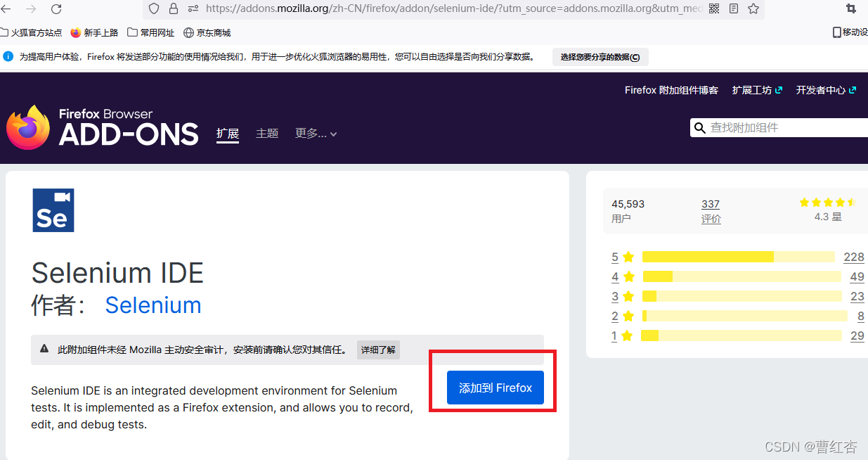Open 火狐官方站点 bookmark

[31, 32]
